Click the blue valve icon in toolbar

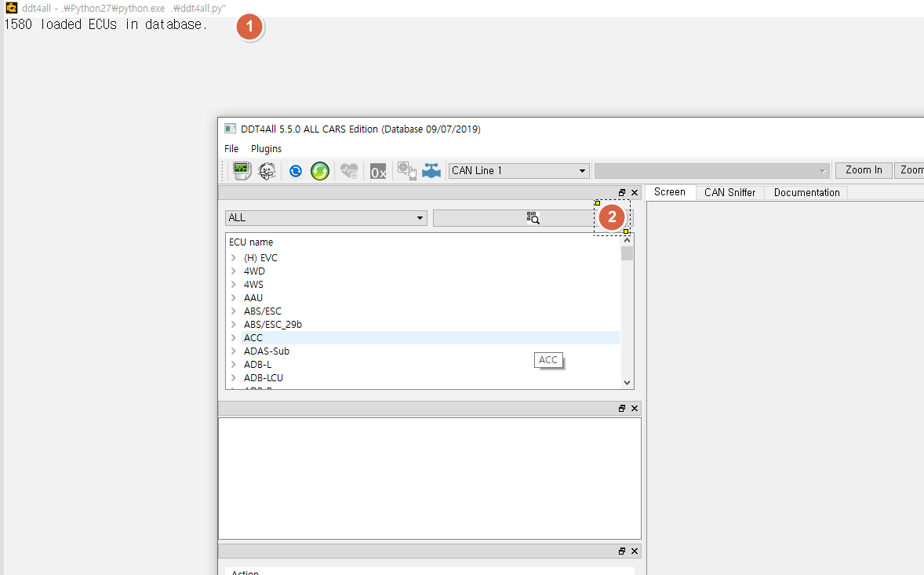pos(431,171)
